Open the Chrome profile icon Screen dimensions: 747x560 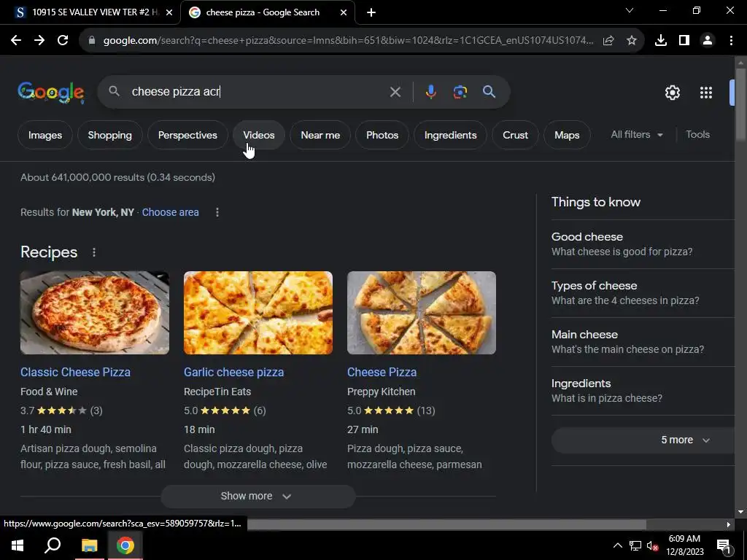(708, 41)
